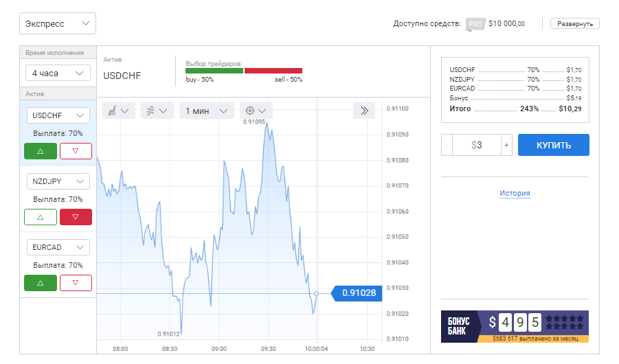Click the Bonus Bank banner
619x364 pixels.
tap(515, 326)
